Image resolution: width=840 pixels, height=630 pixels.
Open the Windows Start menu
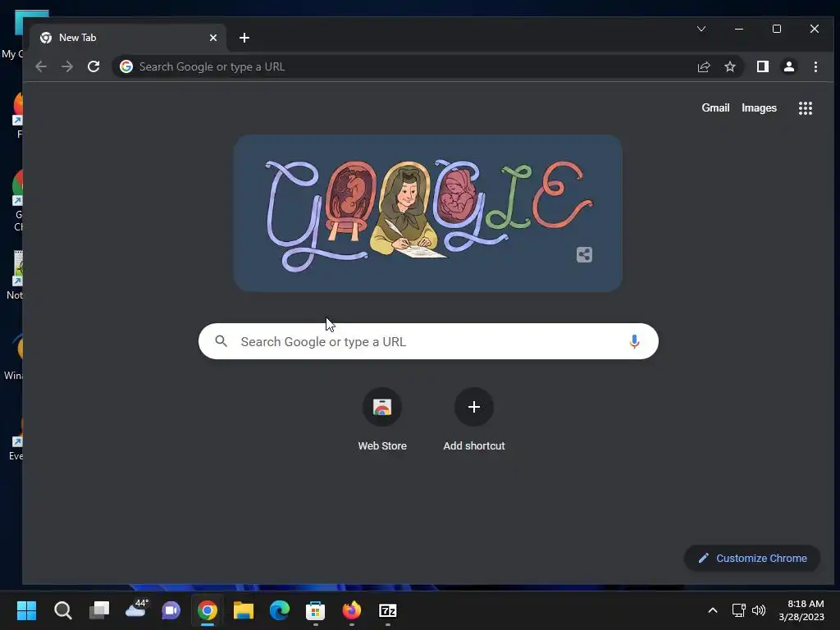pos(26,610)
